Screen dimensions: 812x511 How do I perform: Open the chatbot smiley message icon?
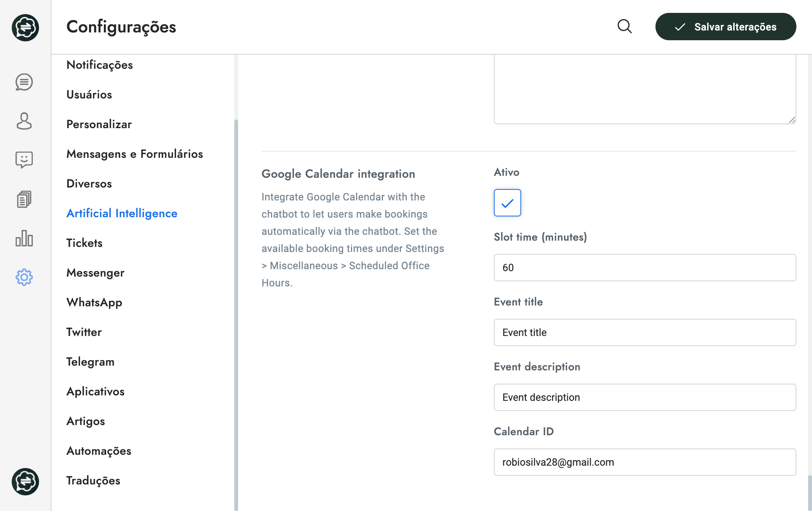pyautogui.click(x=24, y=160)
